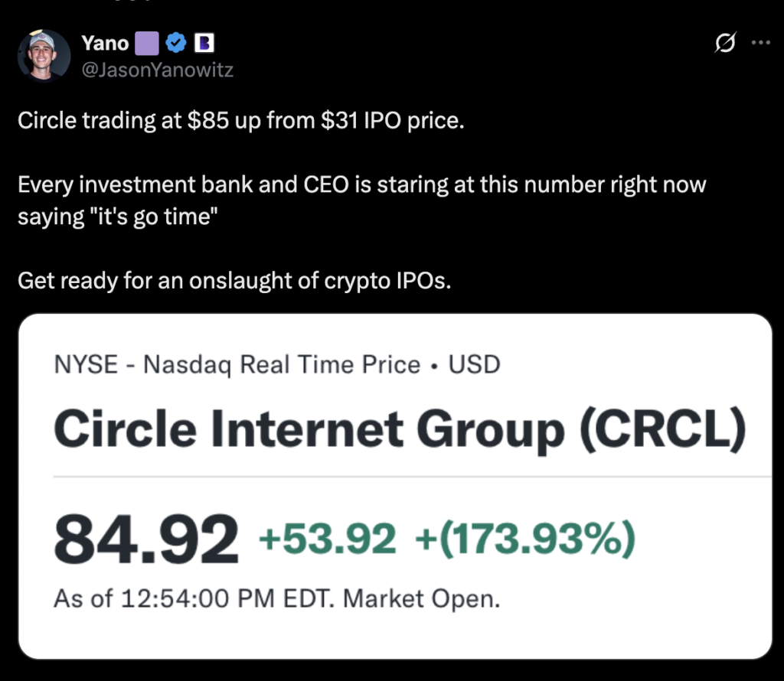Click the blue verified checkmark badge
Viewport: 784px width, 681px height.
[x=175, y=43]
